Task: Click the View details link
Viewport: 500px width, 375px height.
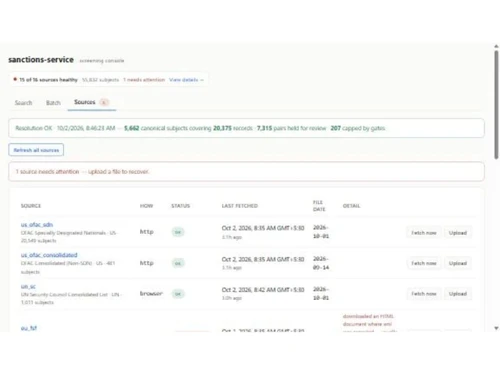Action: click(x=186, y=80)
